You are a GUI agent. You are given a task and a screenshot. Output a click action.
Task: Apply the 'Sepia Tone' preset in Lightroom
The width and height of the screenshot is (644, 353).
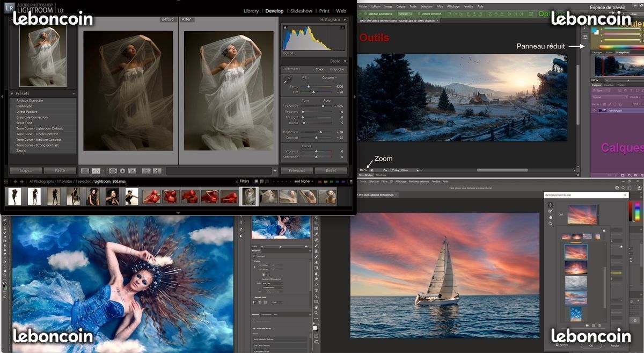click(25, 123)
